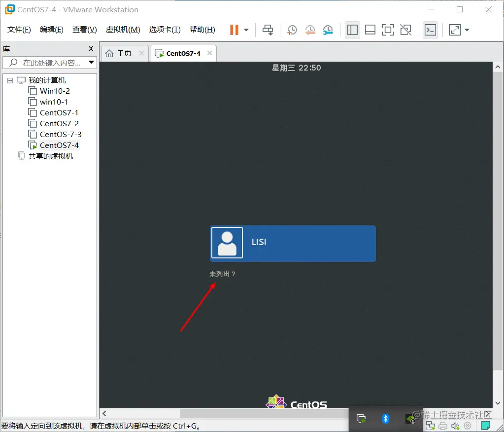Open the 虚拟机(M) menu

pyautogui.click(x=123, y=30)
